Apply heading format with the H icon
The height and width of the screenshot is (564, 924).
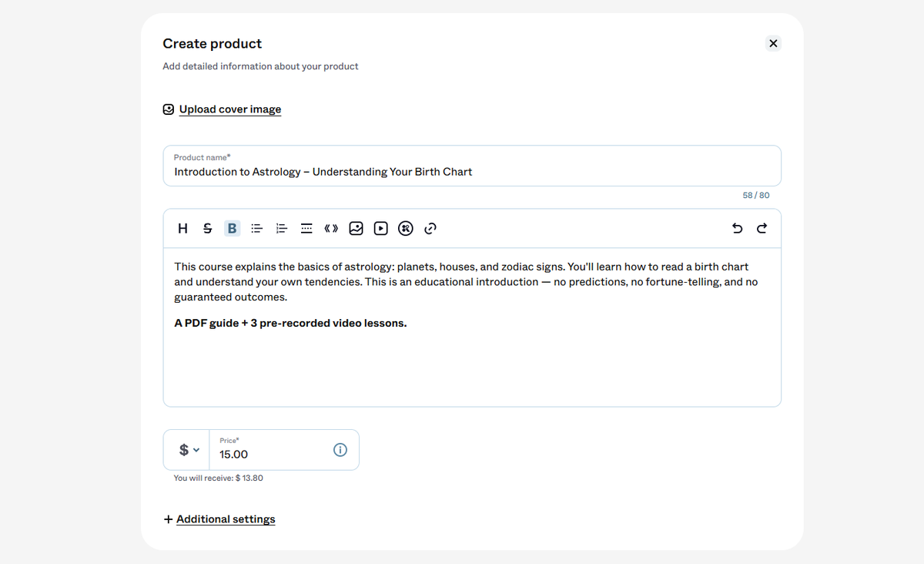(x=182, y=228)
